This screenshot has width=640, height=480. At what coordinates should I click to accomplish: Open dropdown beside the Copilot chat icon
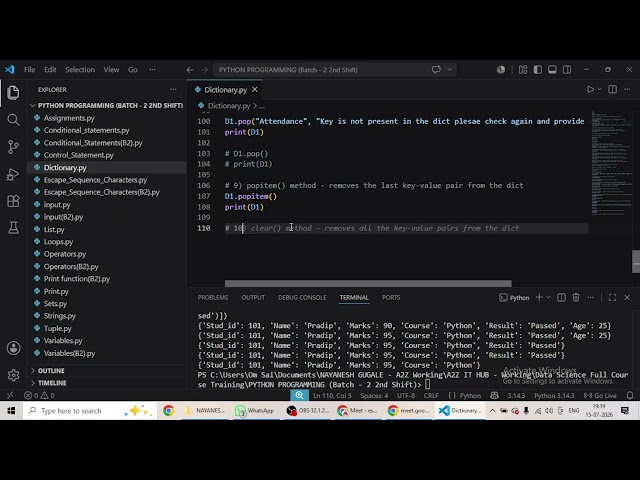tap(450, 69)
